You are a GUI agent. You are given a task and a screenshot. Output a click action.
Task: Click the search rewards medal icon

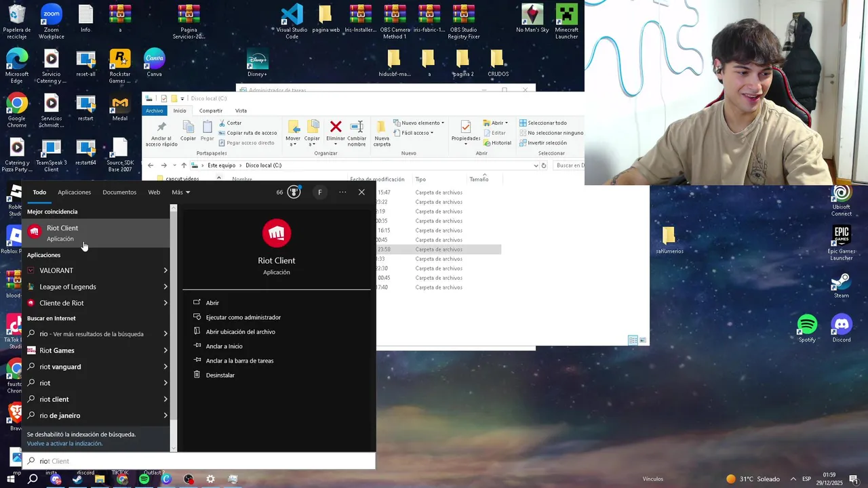294,192
